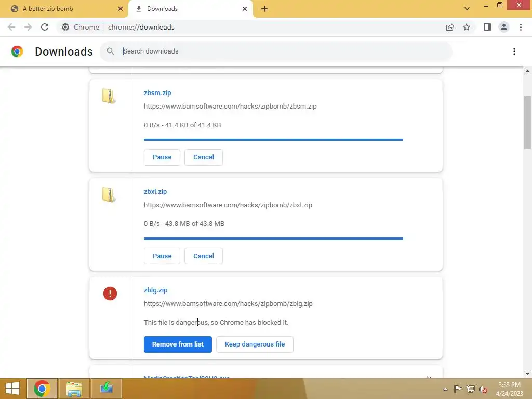Open File Explorer from the taskbar

click(74, 389)
